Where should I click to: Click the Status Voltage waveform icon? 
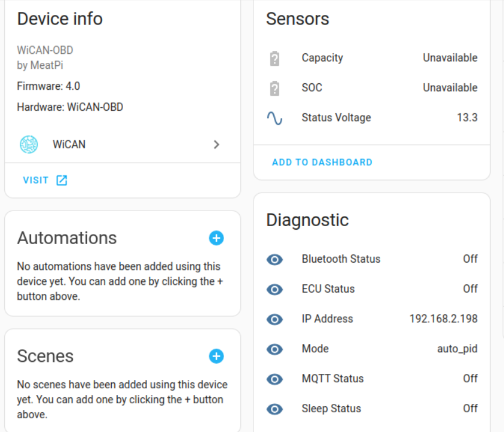click(274, 118)
